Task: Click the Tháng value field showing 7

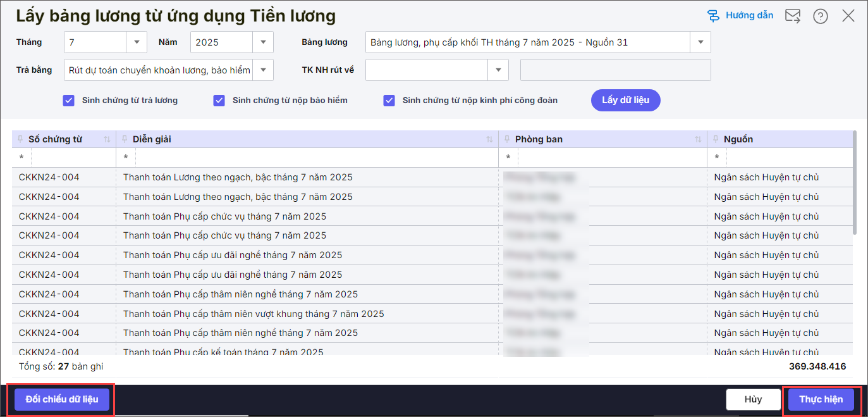Action: click(95, 42)
